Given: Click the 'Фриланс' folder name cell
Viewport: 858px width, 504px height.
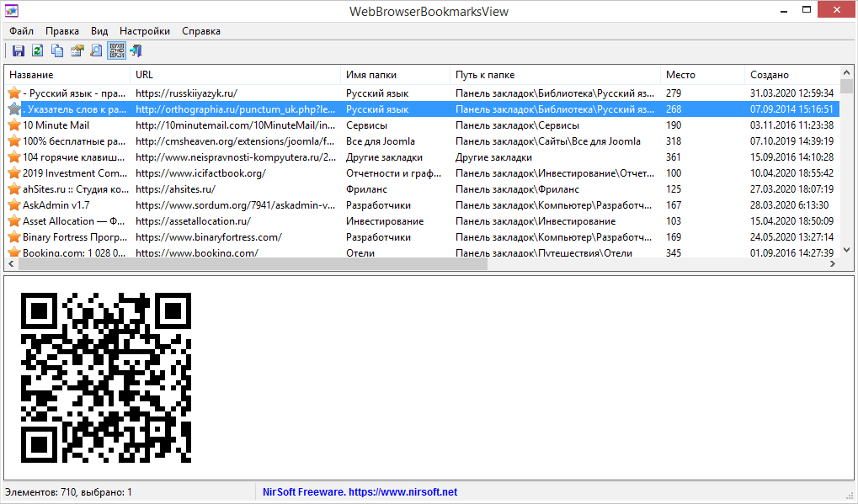Looking at the screenshot, I should (x=366, y=189).
